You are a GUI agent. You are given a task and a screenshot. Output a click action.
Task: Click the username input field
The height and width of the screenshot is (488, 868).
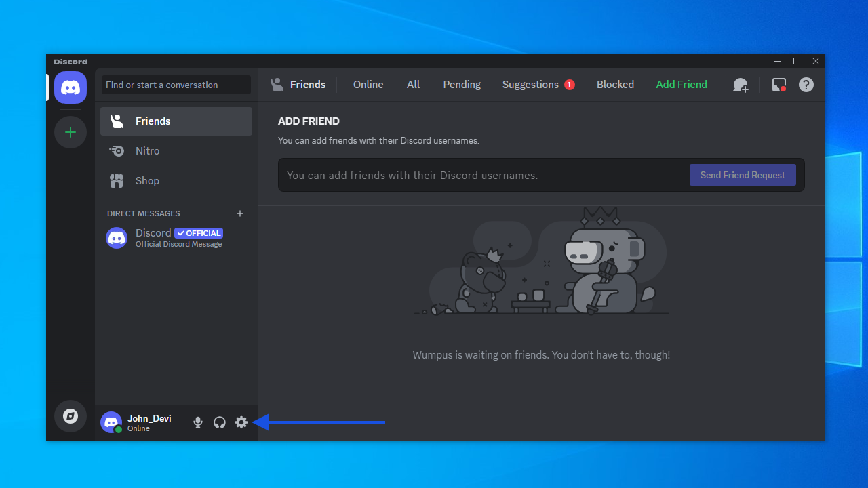point(481,175)
